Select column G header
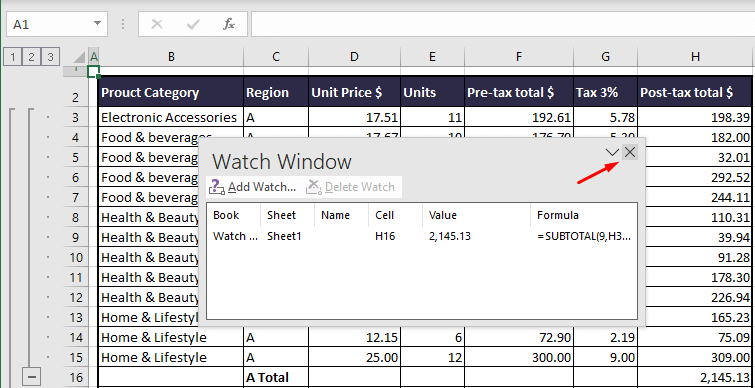 [x=605, y=57]
